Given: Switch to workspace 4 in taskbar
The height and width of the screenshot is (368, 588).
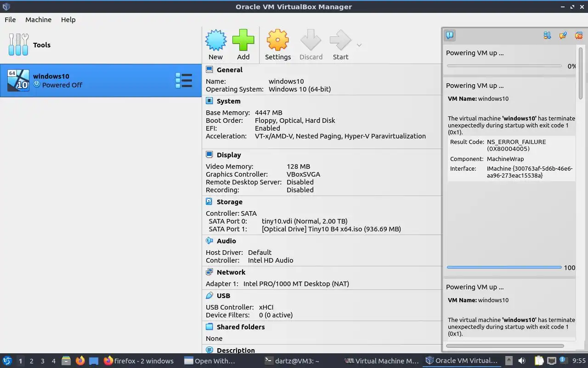Looking at the screenshot, I should 53,361.
